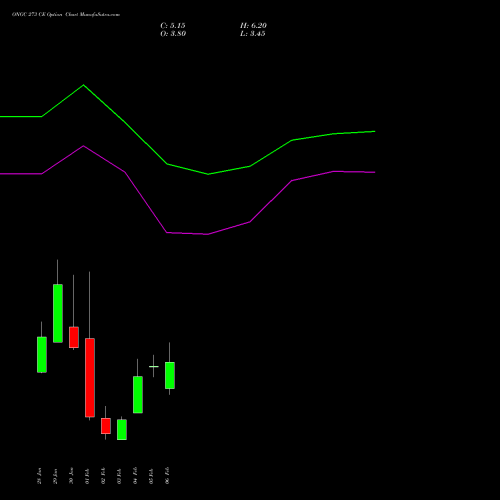Click the '06 Feb' date label

pyautogui.click(x=167, y=476)
